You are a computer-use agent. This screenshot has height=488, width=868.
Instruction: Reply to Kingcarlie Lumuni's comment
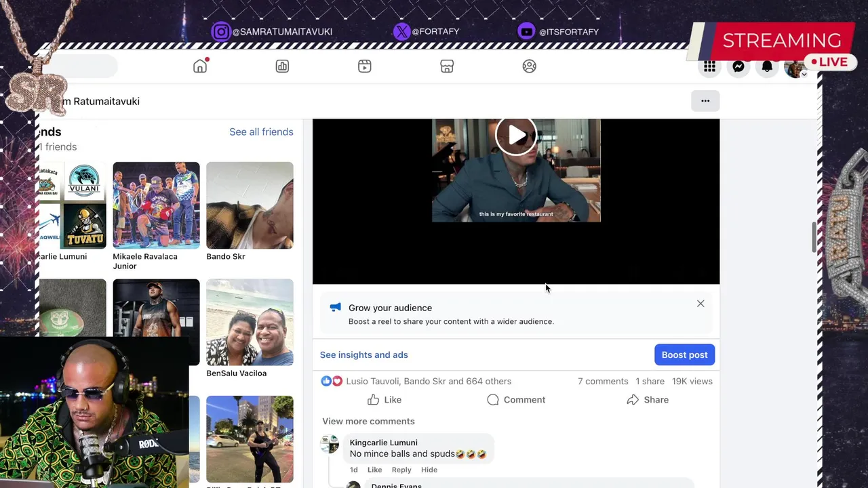[401, 470]
